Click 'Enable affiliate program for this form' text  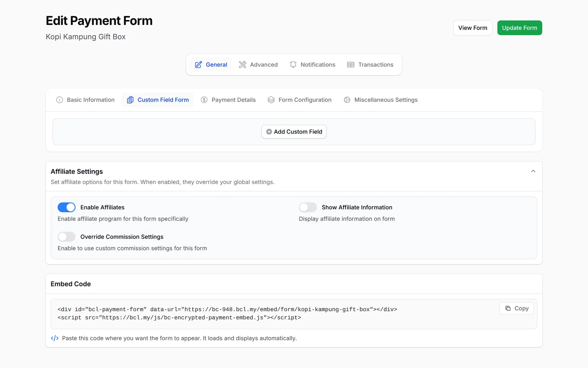(123, 219)
